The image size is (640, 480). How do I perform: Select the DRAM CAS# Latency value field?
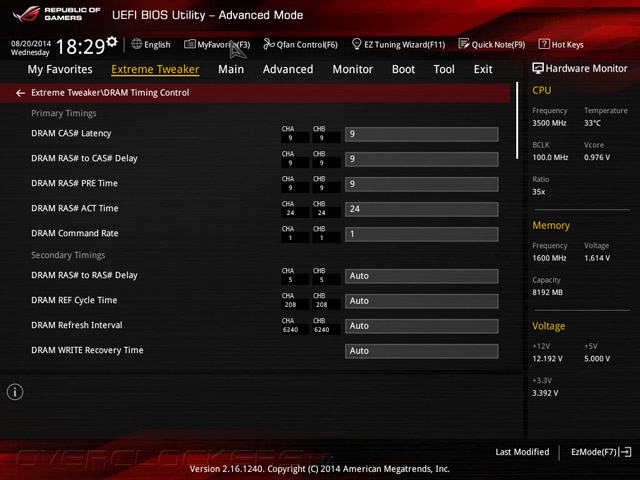click(x=422, y=134)
